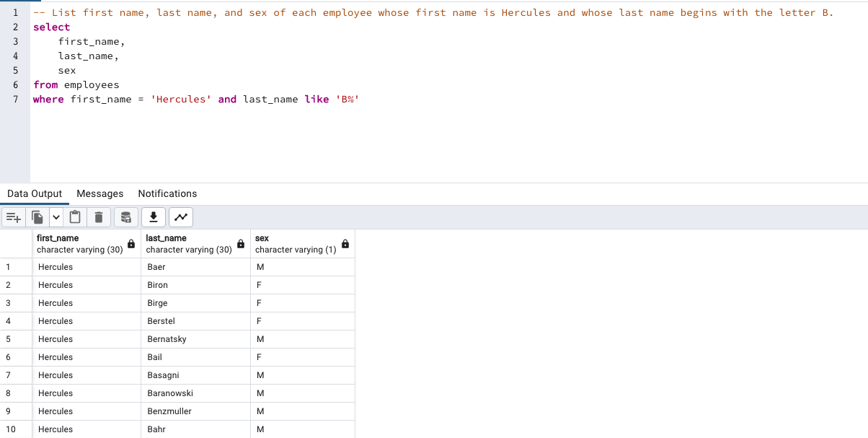Open the copy options dropdown chevron

point(56,216)
